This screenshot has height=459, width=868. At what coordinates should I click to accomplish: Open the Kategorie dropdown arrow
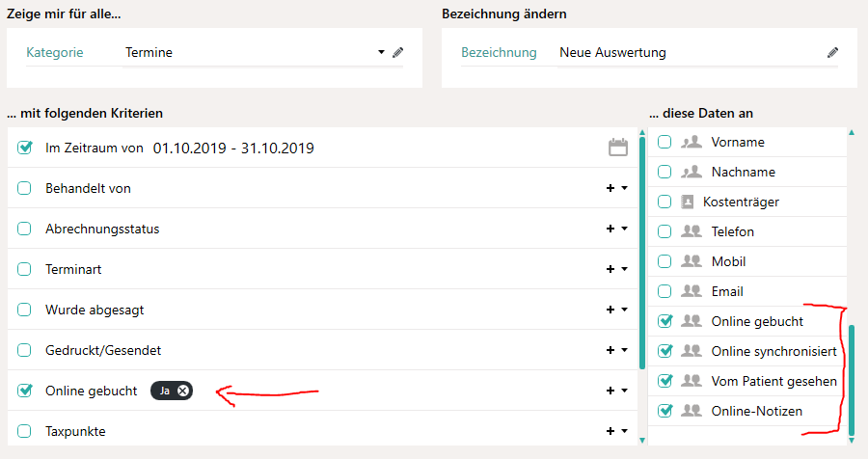[381, 52]
